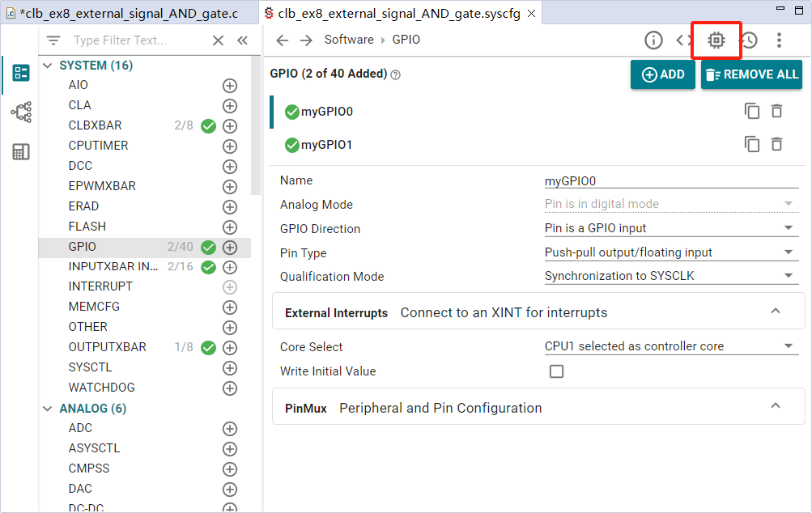The height and width of the screenshot is (513, 812).
Task: Open the device view chip icon
Action: tap(716, 40)
